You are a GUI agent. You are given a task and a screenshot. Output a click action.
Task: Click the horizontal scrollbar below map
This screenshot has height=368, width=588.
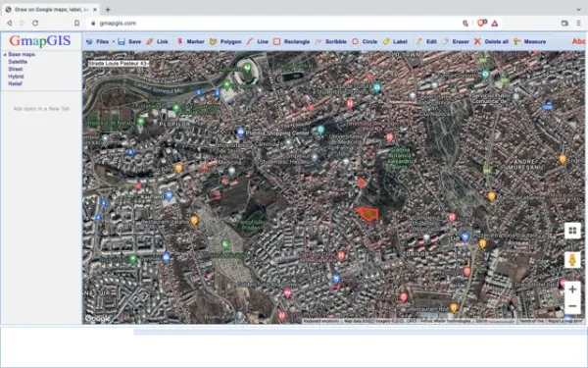pos(360,333)
